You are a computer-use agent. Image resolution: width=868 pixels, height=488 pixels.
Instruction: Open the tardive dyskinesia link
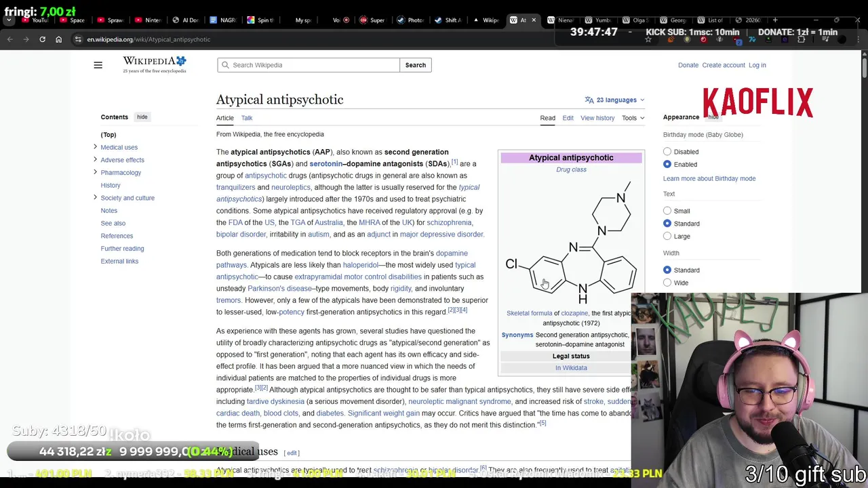click(275, 401)
